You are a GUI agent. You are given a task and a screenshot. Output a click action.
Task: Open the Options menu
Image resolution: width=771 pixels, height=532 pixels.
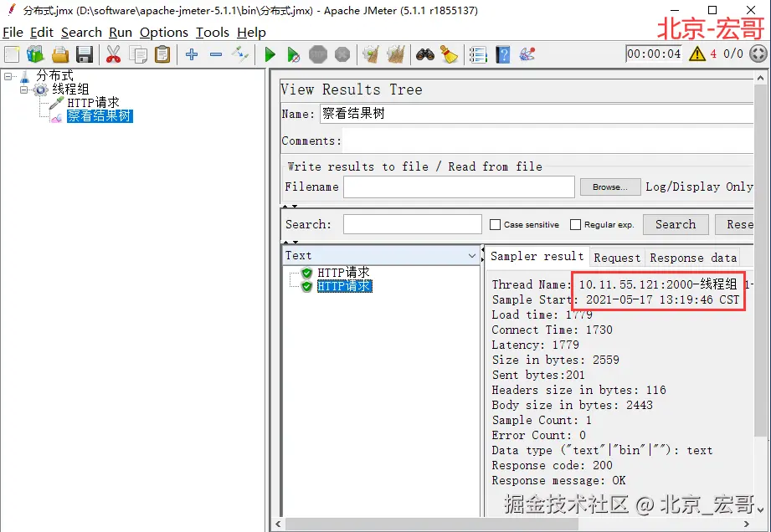click(164, 33)
